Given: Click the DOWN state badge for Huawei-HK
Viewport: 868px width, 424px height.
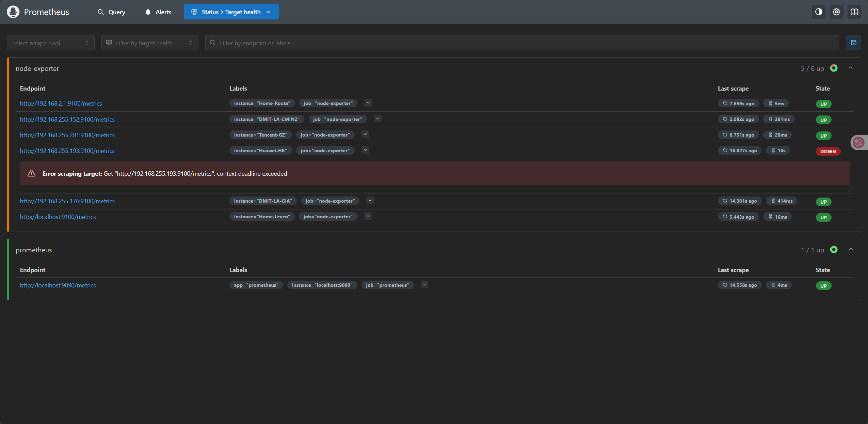Looking at the screenshot, I should tap(828, 152).
